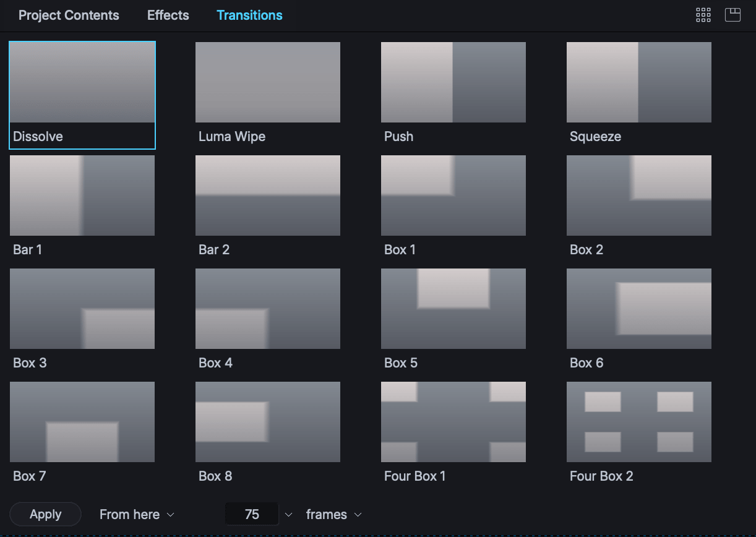The height and width of the screenshot is (537, 756).
Task: Select the Box 6 transition thumbnail
Action: coord(639,309)
